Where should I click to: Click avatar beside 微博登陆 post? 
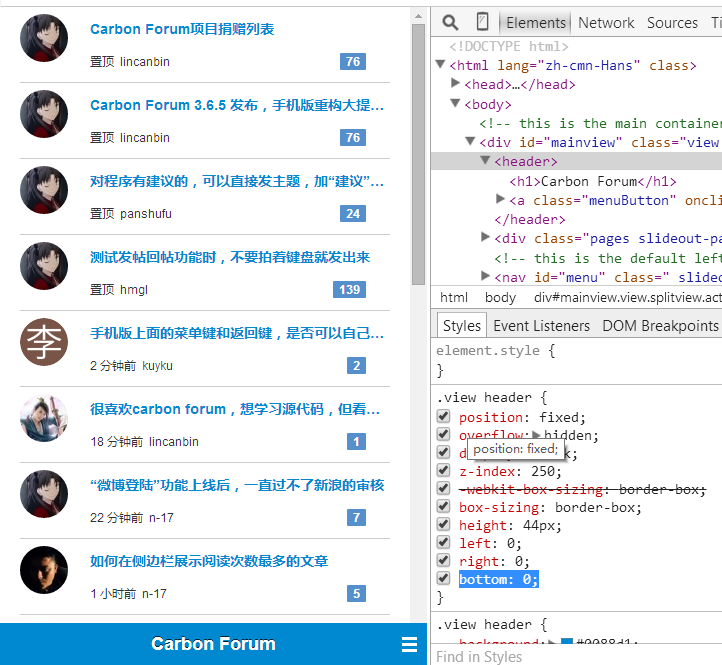[x=44, y=494]
